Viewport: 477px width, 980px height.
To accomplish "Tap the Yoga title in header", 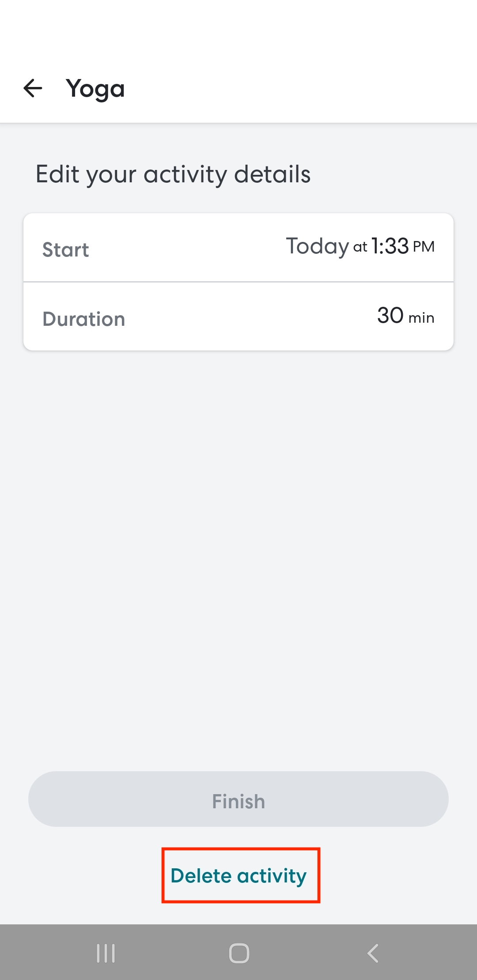I will coord(95,89).
